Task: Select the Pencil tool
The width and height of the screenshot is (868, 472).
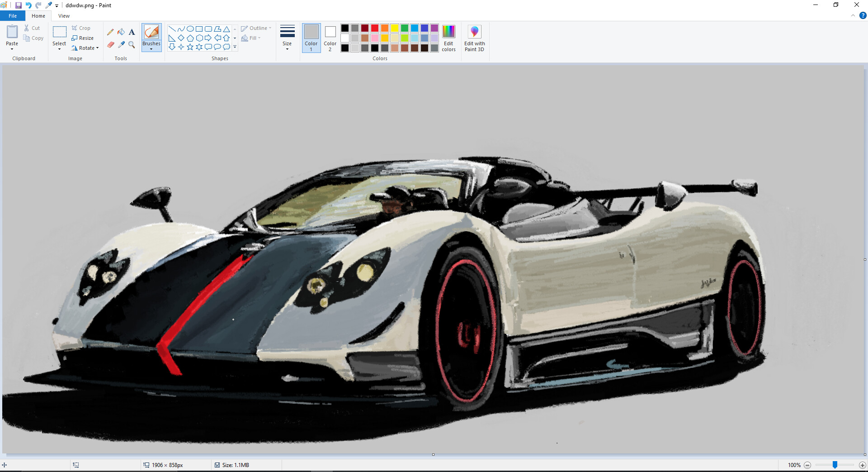Action: coord(110,32)
